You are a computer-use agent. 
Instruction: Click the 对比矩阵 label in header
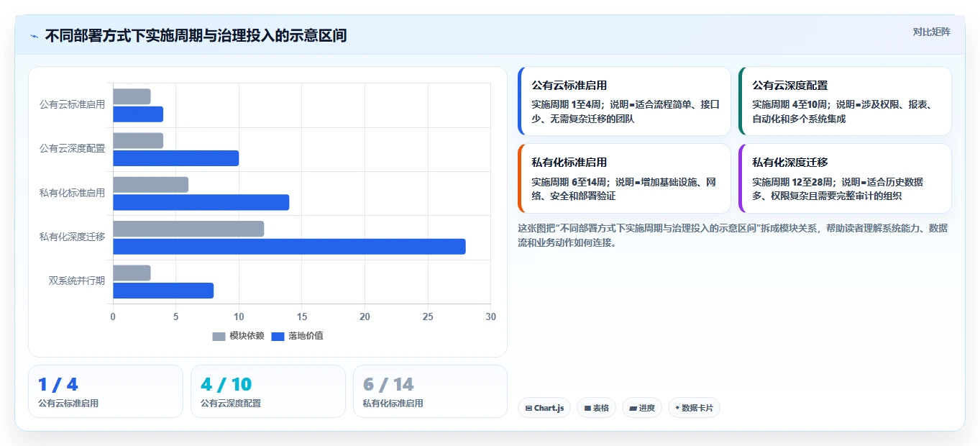(932, 32)
